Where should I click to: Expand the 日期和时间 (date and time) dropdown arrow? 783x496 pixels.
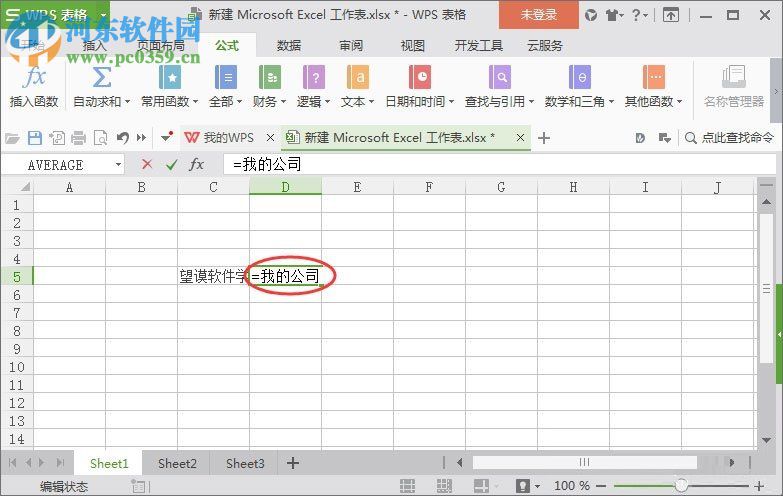pyautogui.click(x=451, y=102)
